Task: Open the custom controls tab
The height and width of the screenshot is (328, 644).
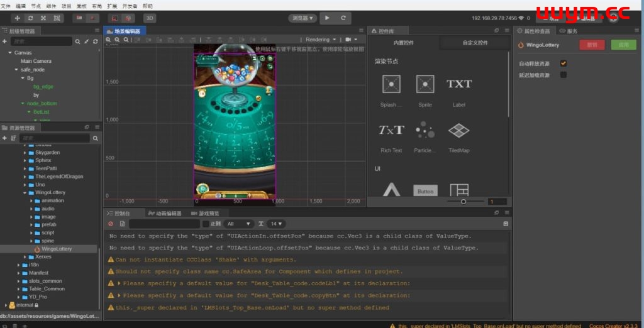Action: pos(475,43)
